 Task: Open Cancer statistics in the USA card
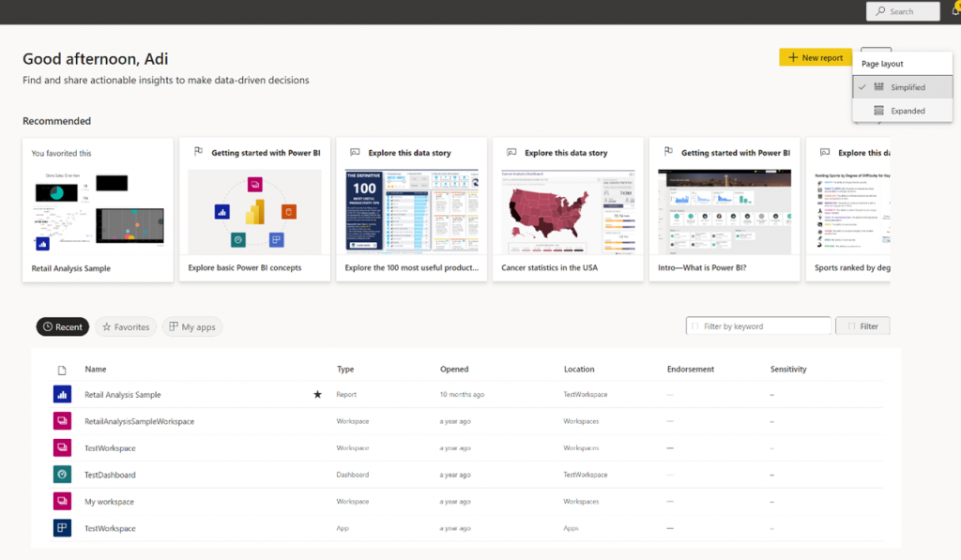coord(568,209)
